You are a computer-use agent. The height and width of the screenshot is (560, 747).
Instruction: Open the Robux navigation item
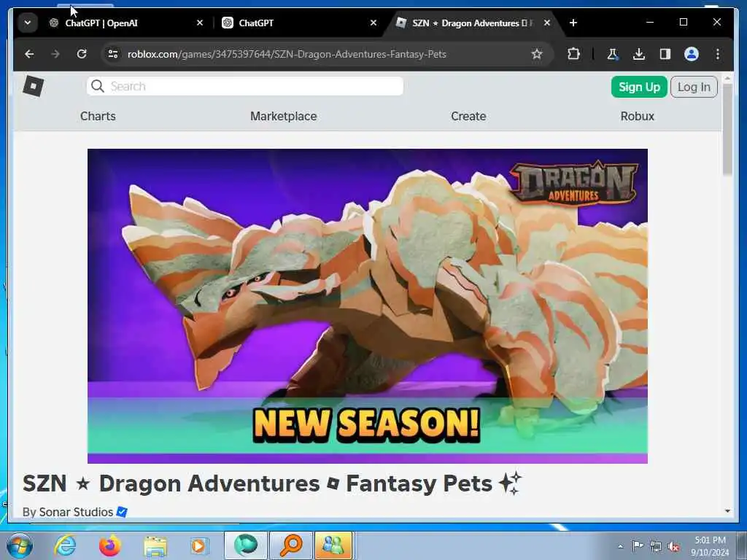click(638, 116)
